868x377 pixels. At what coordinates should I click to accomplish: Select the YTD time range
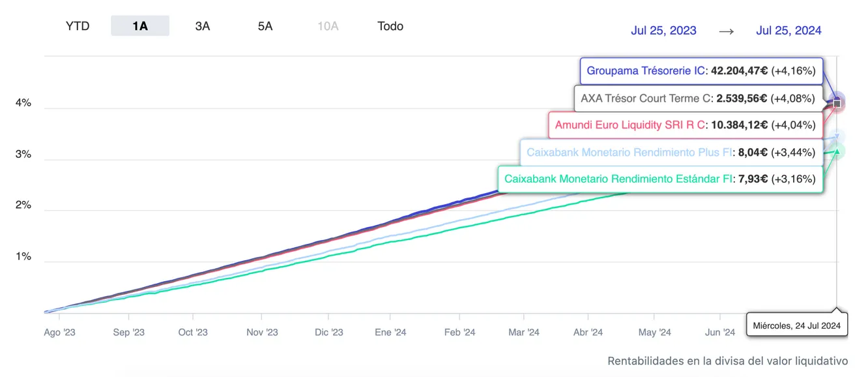click(x=78, y=26)
